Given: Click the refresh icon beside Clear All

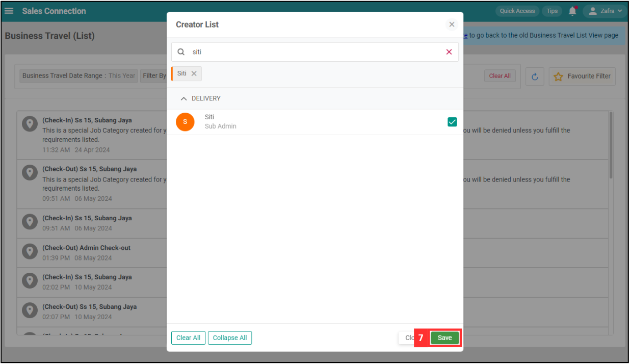Looking at the screenshot, I should [x=535, y=76].
